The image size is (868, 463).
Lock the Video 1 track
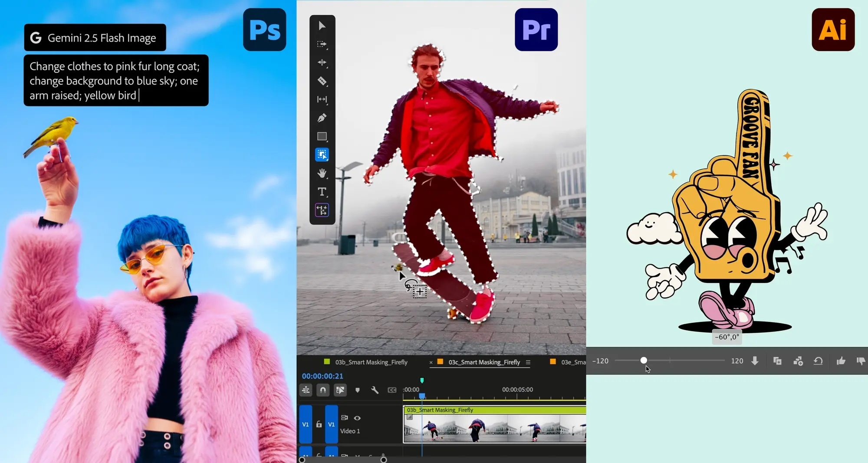click(x=319, y=424)
